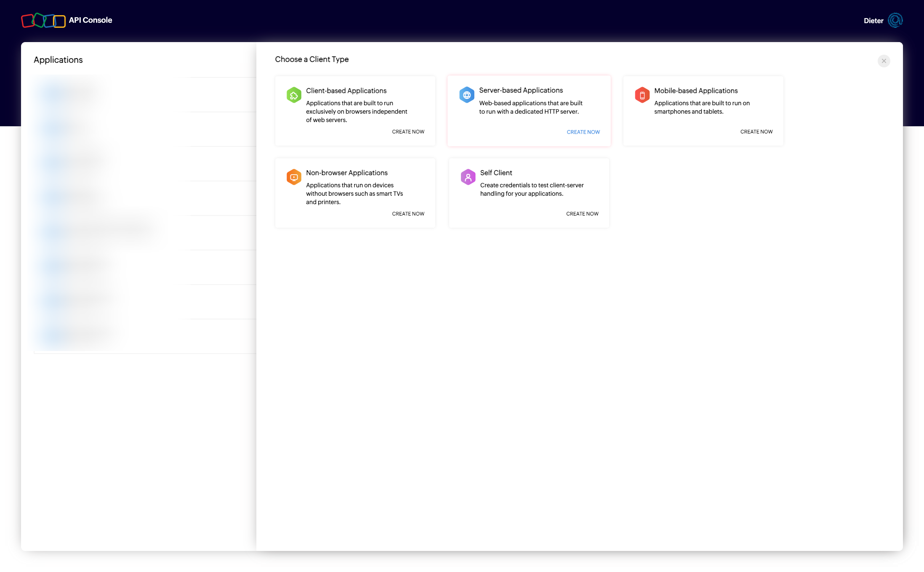Click the red Mobile-based Applications phone icon

tap(642, 95)
